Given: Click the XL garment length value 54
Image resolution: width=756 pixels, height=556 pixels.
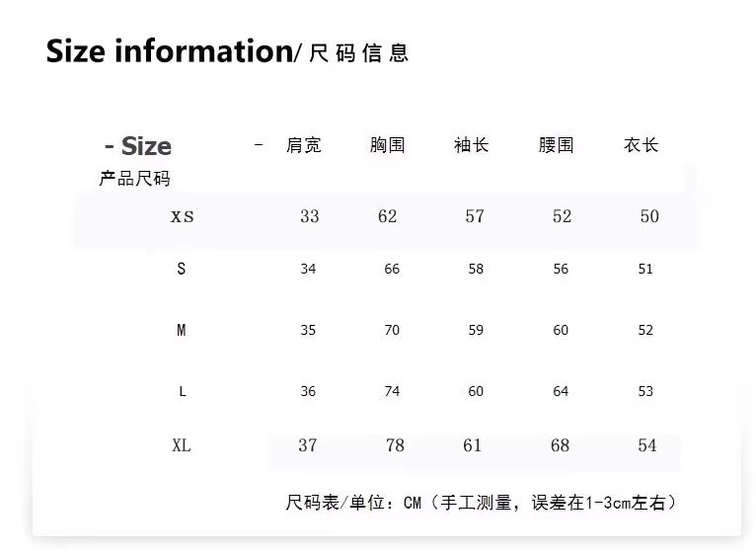Looking at the screenshot, I should coord(646,445).
